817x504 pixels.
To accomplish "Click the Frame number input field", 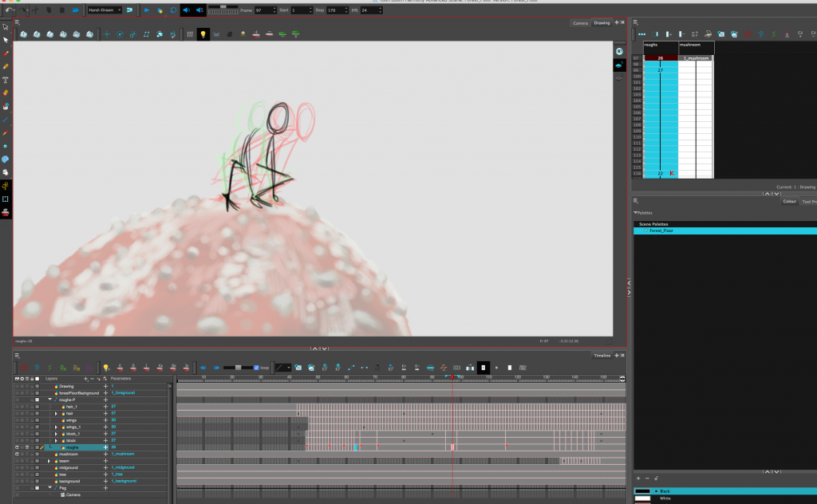I will click(x=262, y=10).
